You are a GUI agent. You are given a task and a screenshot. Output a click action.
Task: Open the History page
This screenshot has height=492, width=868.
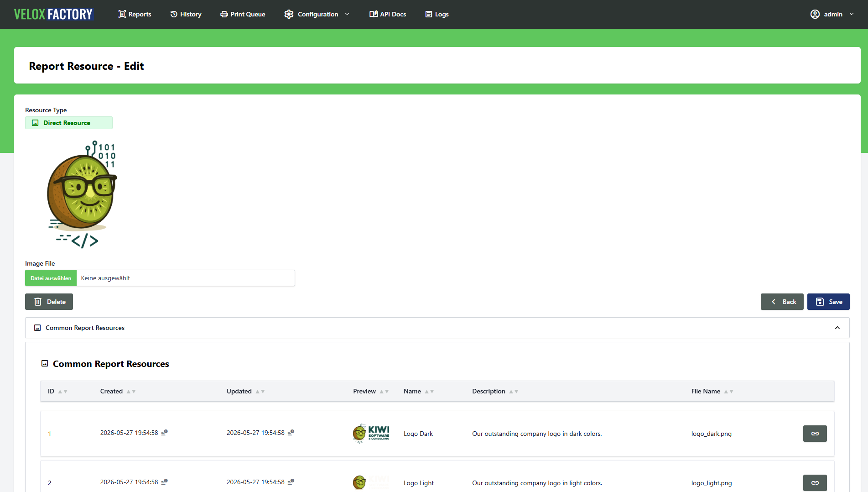[186, 14]
